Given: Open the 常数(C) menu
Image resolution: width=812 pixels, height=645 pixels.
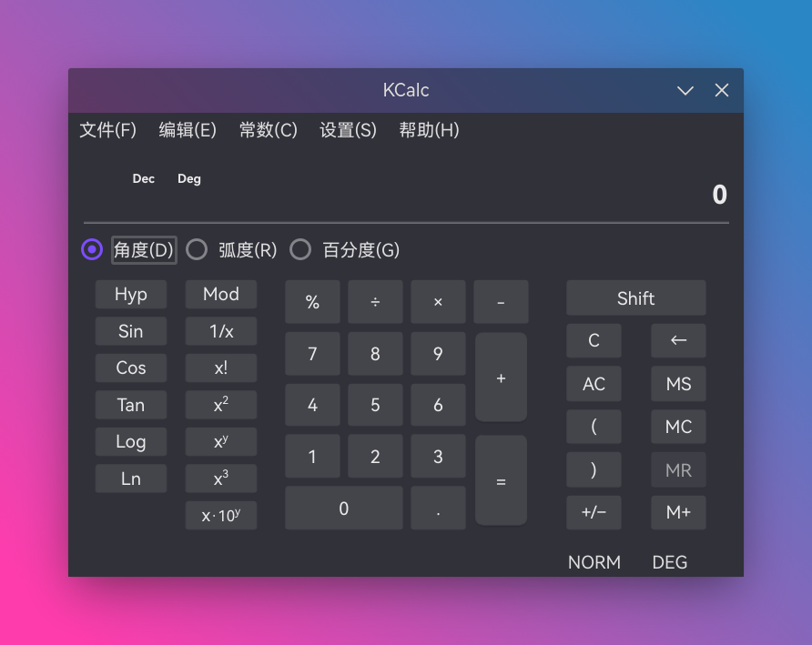Looking at the screenshot, I should [x=269, y=130].
